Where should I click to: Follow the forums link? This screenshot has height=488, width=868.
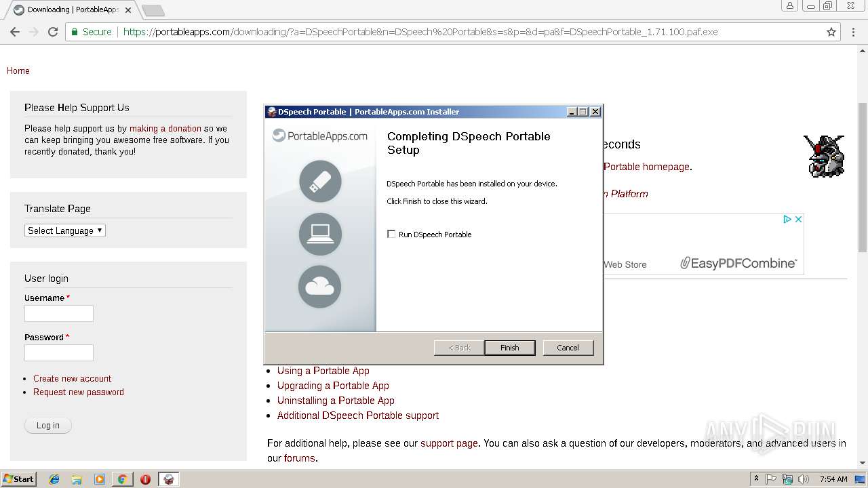pyautogui.click(x=300, y=458)
